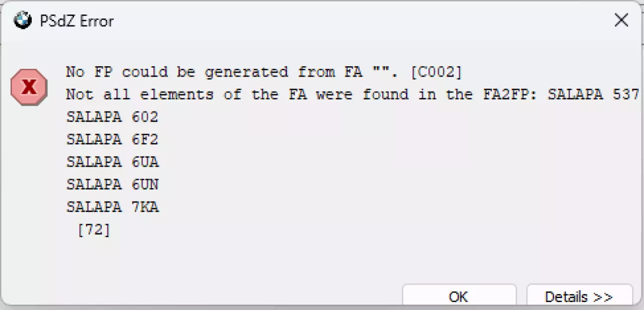Image resolution: width=644 pixels, height=310 pixels.
Task: Click the red error X icon
Action: [29, 87]
